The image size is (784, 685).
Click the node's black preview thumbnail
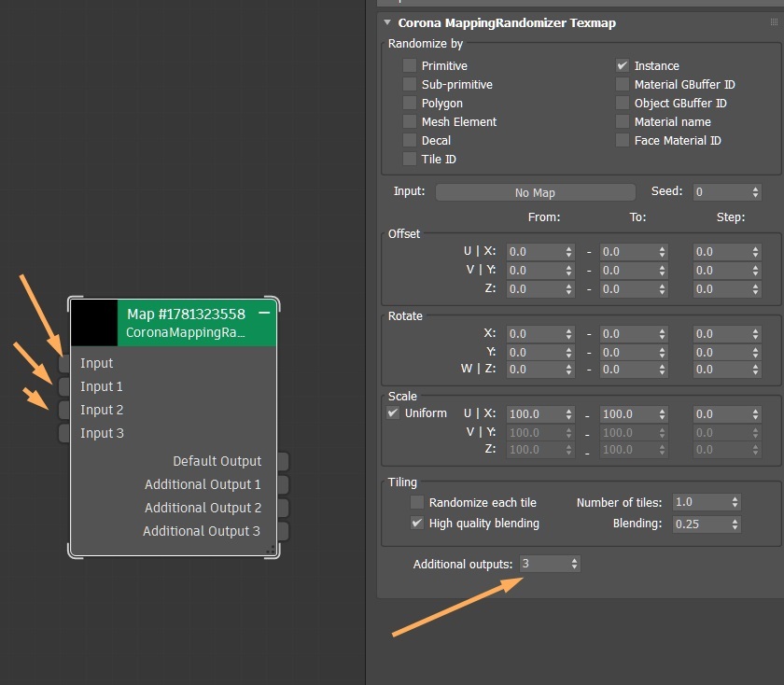click(x=94, y=322)
